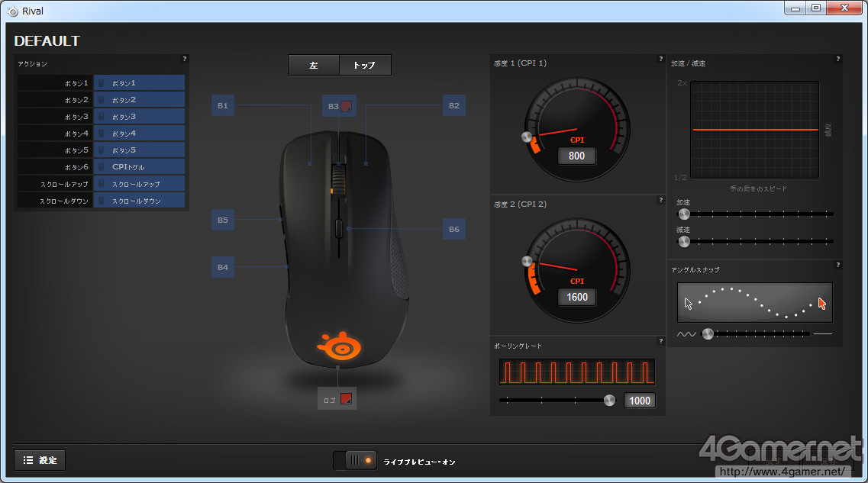Open action dropdown for ボタン1

pos(139,83)
